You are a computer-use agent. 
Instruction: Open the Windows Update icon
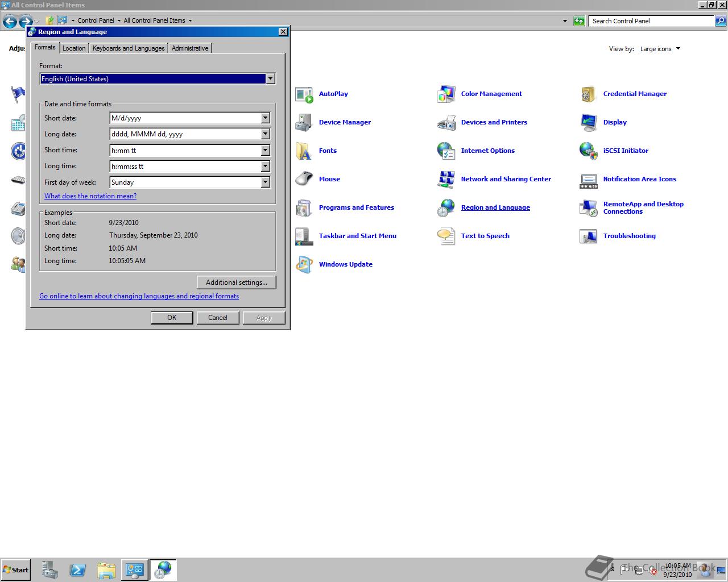[x=304, y=265]
